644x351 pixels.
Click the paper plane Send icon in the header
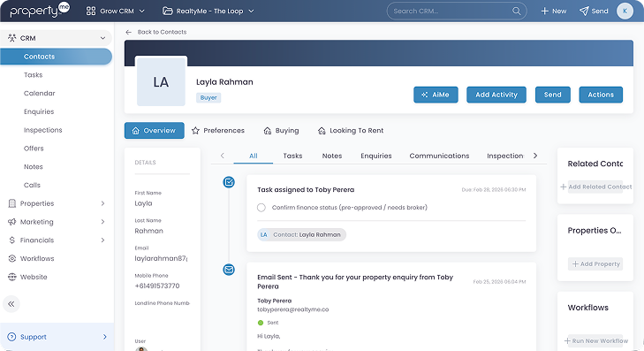pos(584,11)
